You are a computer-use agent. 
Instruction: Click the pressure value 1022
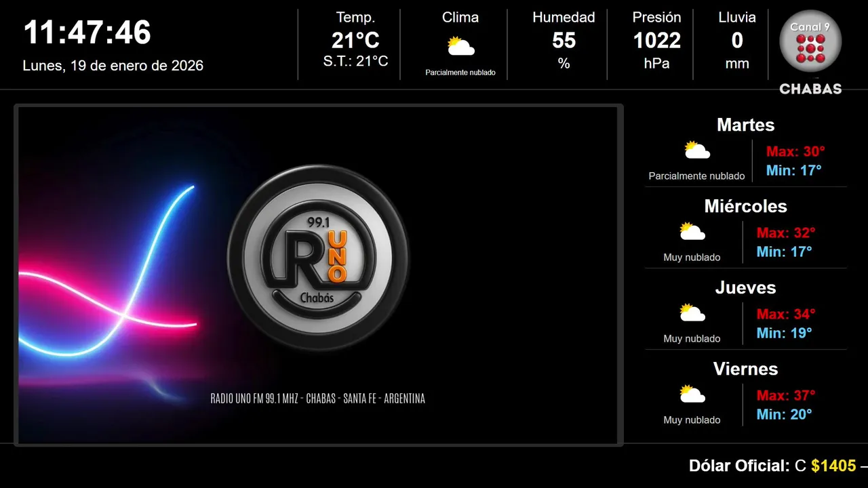tap(656, 41)
